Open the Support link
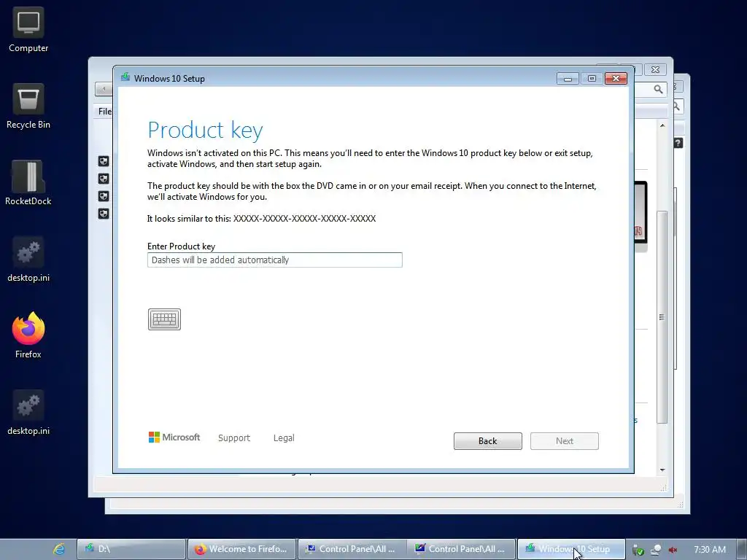Image resolution: width=747 pixels, height=560 pixels. point(234,437)
